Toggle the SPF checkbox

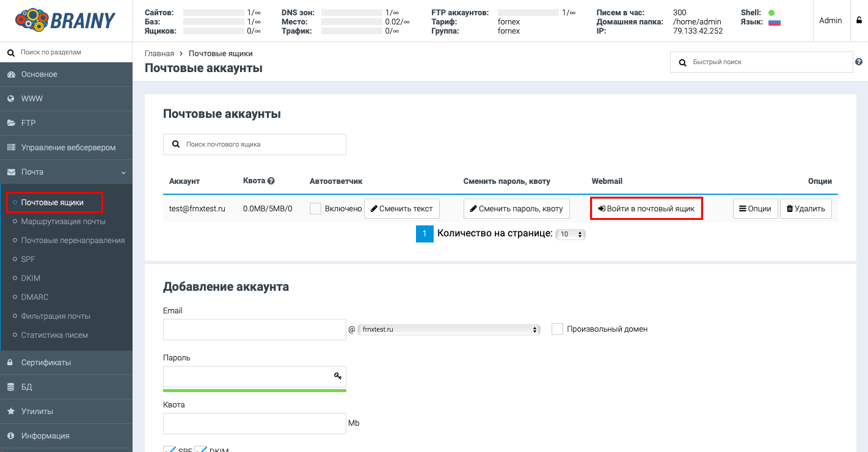(x=169, y=449)
